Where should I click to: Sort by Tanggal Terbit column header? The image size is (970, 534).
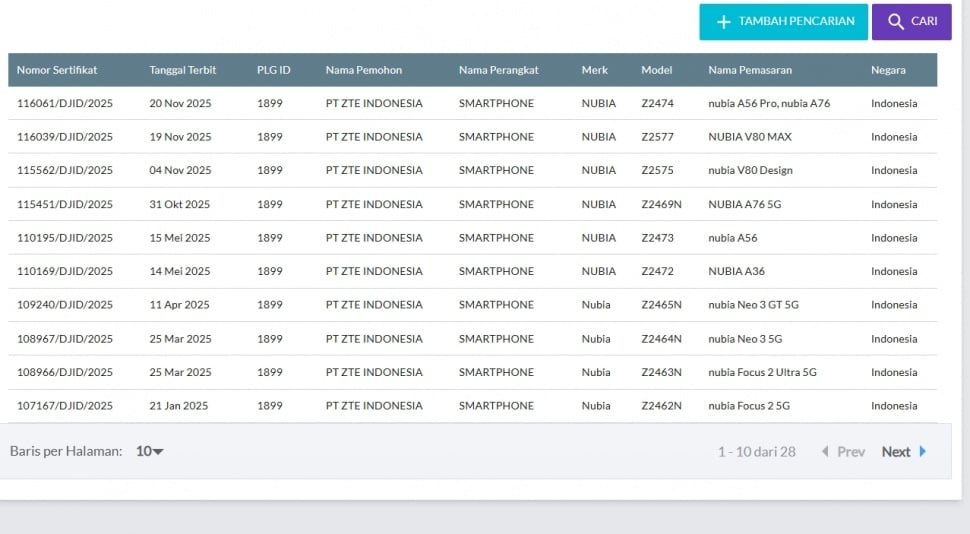[x=182, y=70]
